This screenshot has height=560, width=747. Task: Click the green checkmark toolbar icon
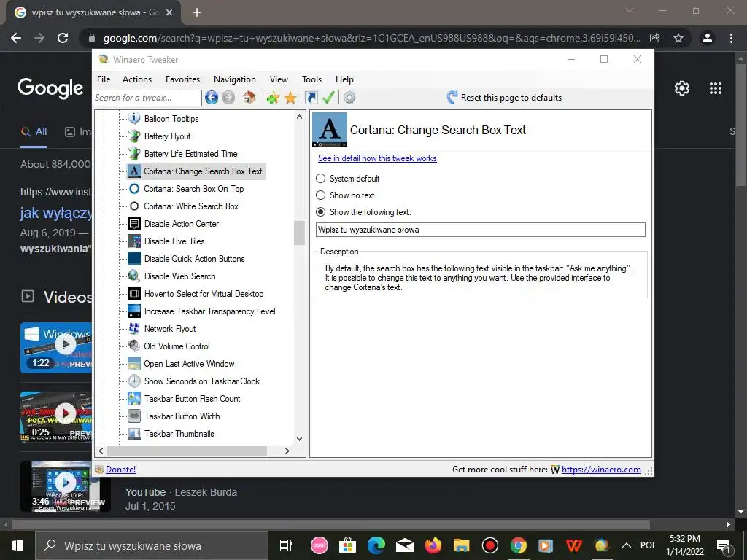point(328,98)
